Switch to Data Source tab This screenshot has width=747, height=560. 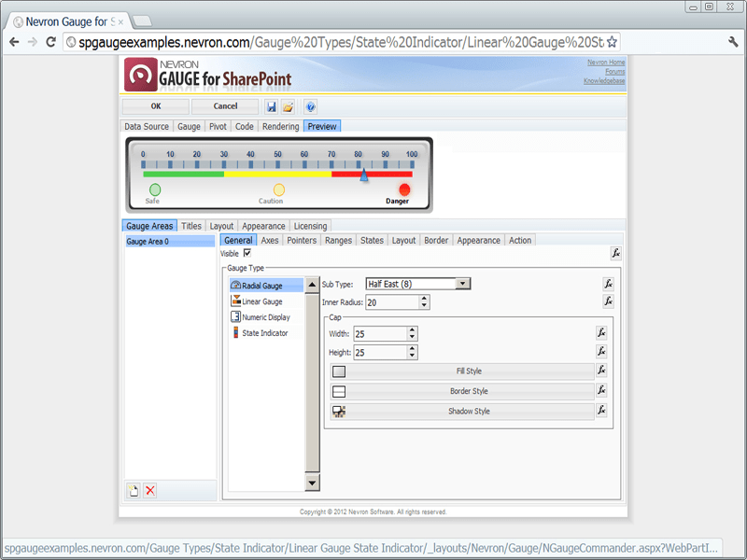tap(147, 126)
